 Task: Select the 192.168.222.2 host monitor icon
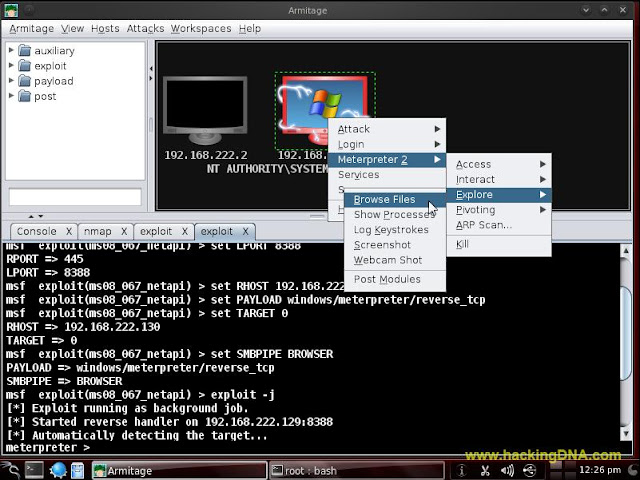coord(205,110)
